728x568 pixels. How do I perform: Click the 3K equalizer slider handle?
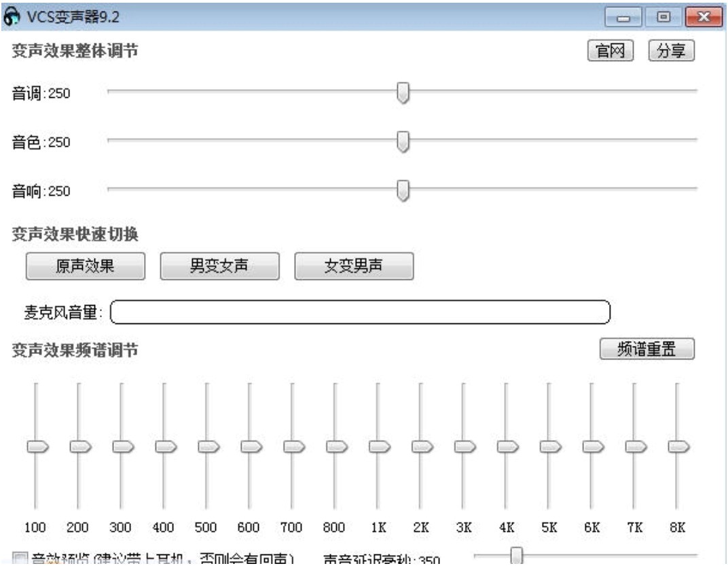[465, 446]
